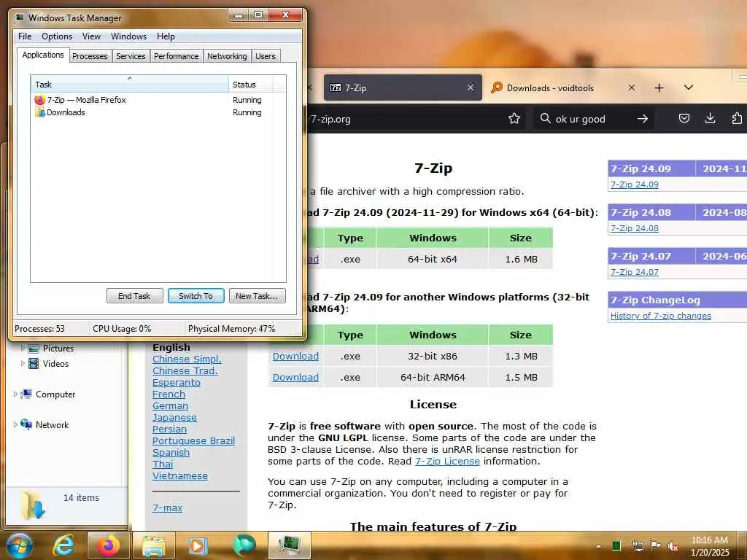Open the 7-max link
The width and height of the screenshot is (747, 560).
167,508
